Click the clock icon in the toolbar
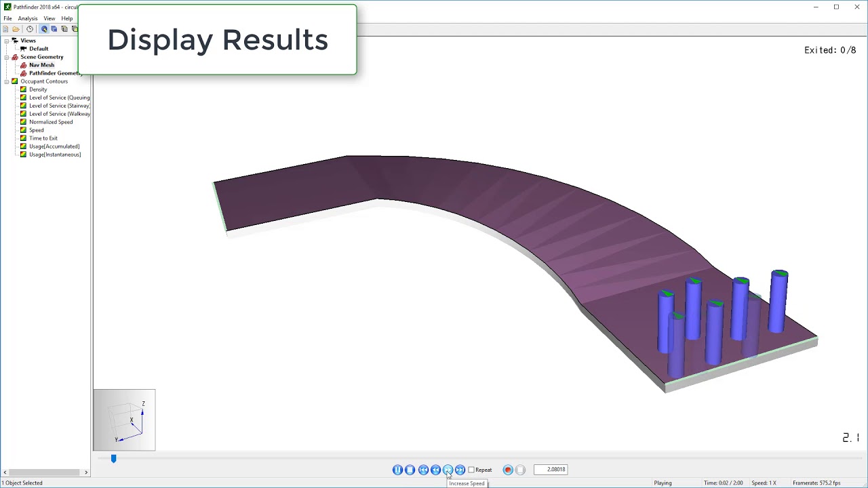This screenshot has width=868, height=488. 30,29
